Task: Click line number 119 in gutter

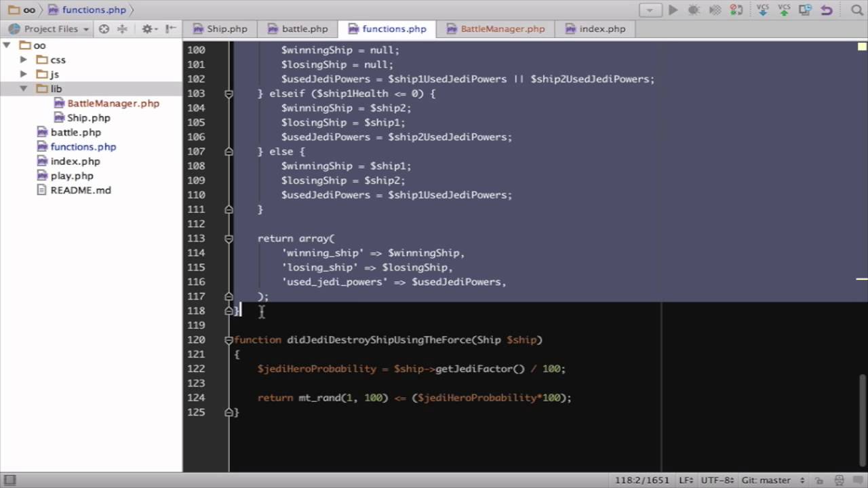Action: pos(196,325)
